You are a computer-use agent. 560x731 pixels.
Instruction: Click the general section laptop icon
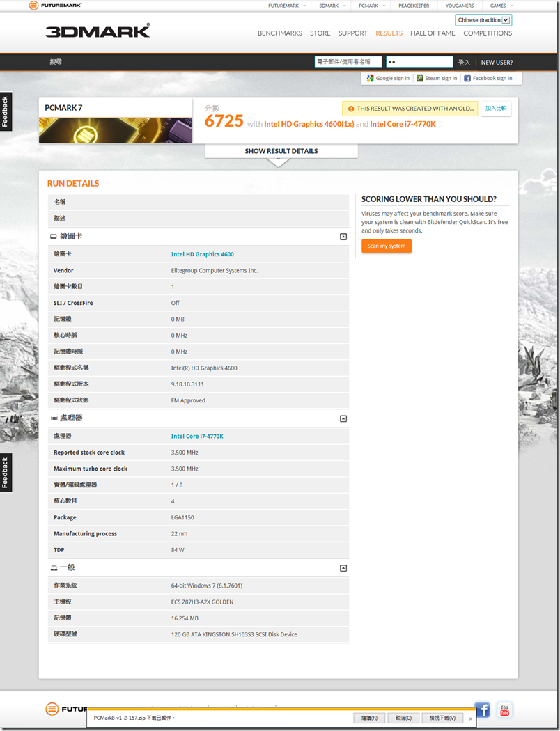(54, 568)
